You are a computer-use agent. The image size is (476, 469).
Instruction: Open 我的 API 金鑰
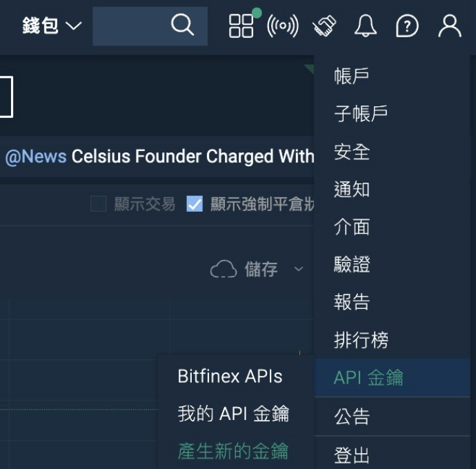[233, 414]
